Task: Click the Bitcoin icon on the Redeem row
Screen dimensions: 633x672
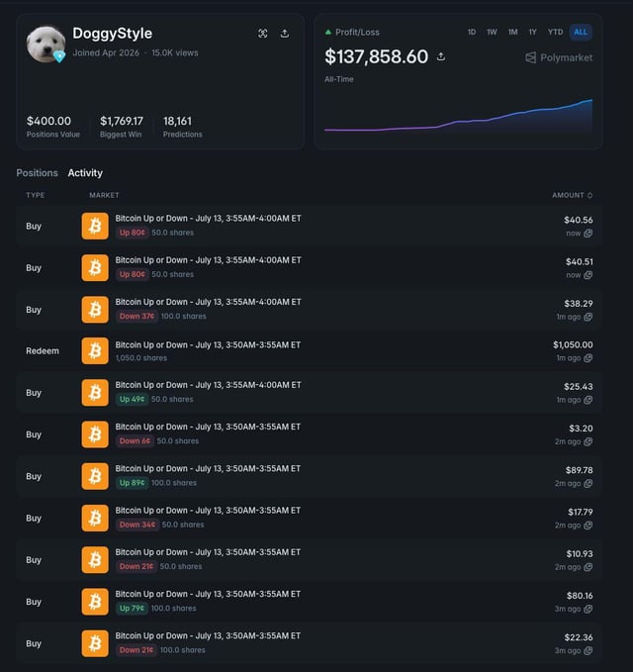Action: (x=95, y=350)
